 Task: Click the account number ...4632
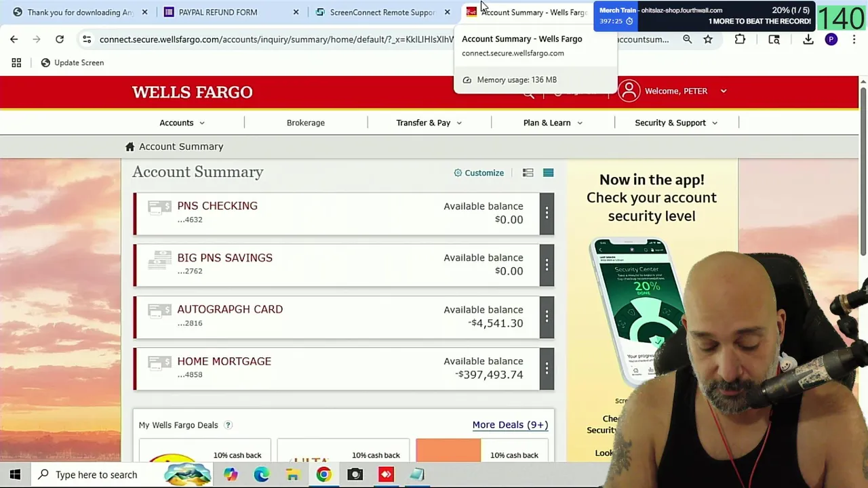190,220
